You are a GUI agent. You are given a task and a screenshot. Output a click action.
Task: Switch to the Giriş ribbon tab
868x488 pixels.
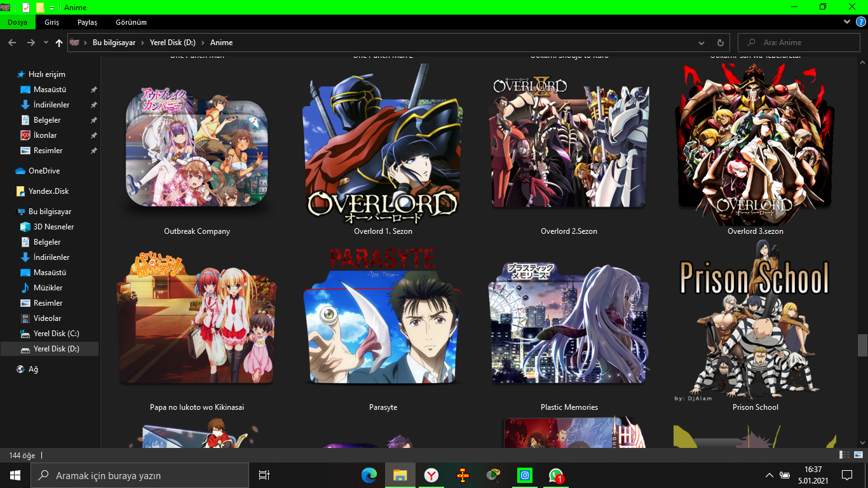coord(51,22)
